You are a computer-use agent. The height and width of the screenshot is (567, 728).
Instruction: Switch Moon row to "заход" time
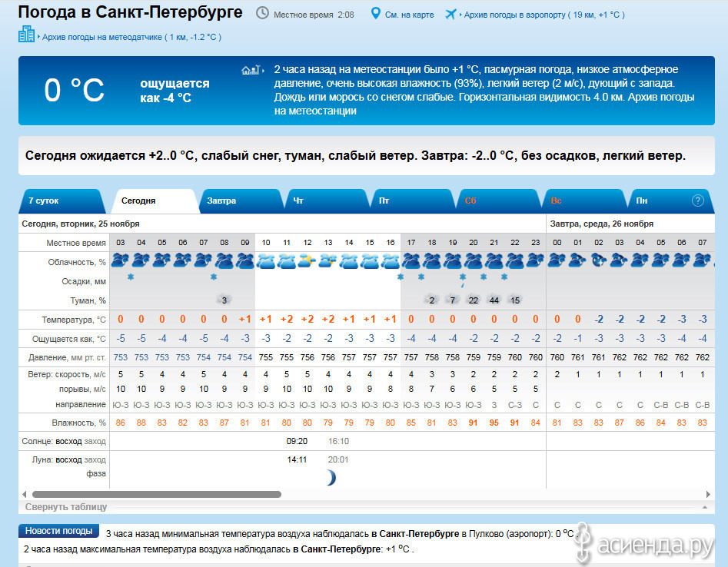pyautogui.click(x=95, y=459)
